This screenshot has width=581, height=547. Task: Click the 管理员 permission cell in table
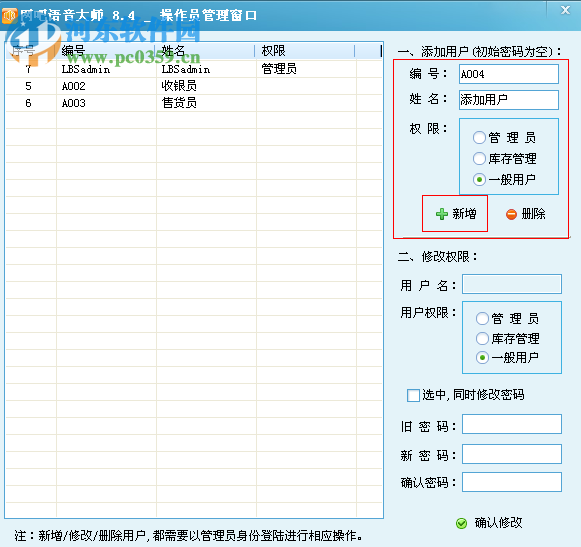coord(306,69)
